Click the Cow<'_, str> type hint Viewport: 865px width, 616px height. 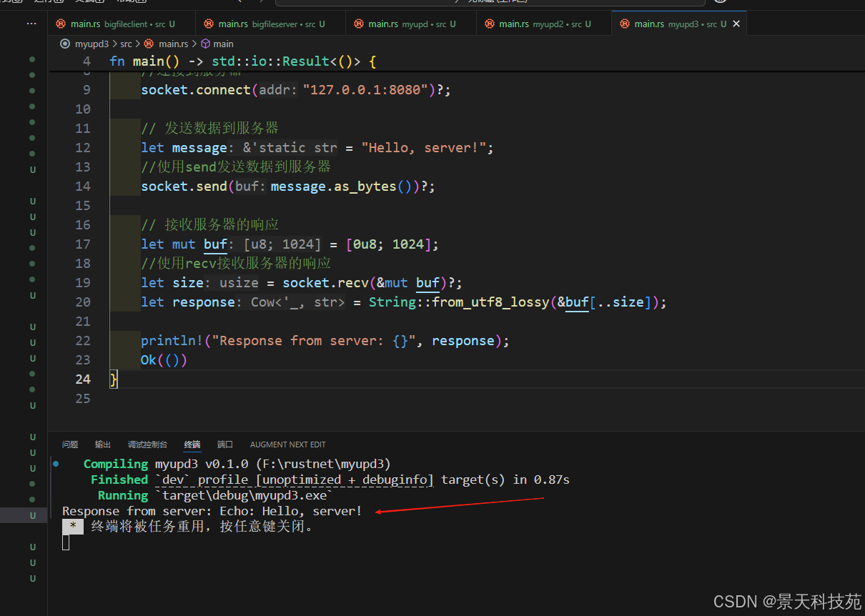pyautogui.click(x=297, y=302)
